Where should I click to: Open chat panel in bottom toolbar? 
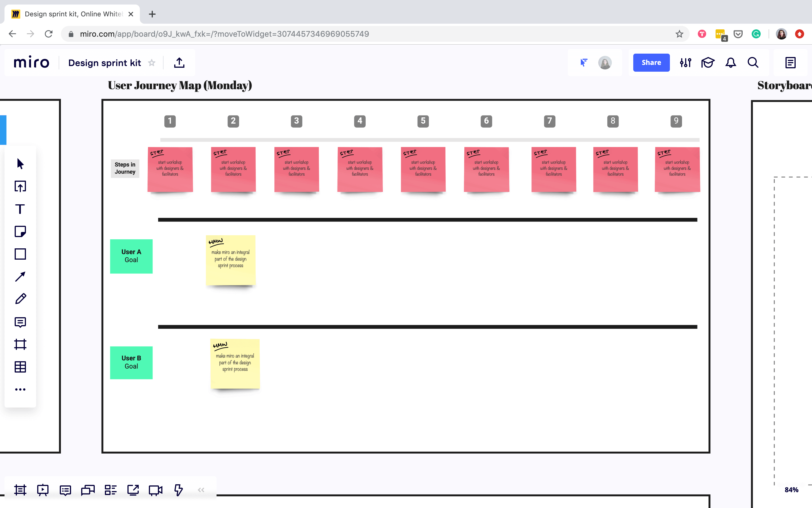tap(88, 490)
